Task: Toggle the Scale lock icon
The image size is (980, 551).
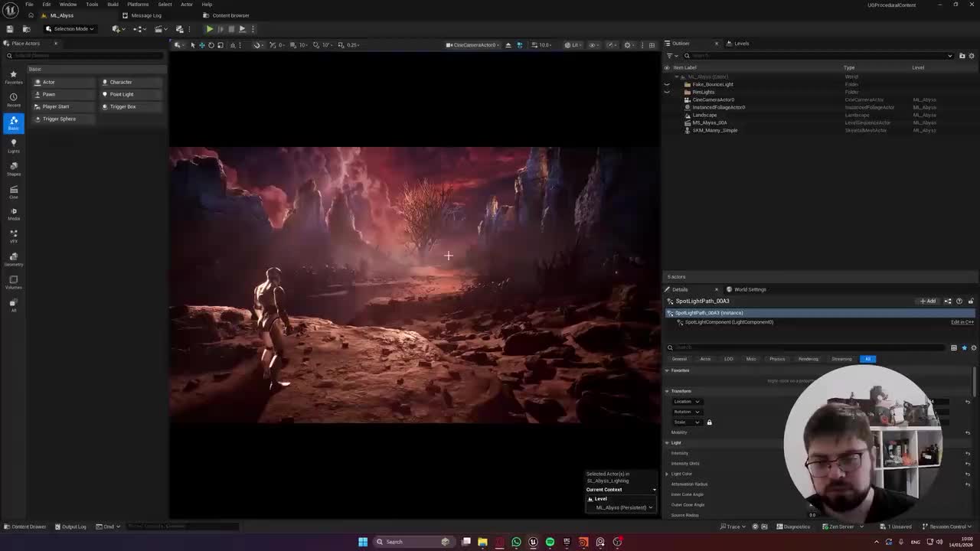Action: tap(709, 422)
